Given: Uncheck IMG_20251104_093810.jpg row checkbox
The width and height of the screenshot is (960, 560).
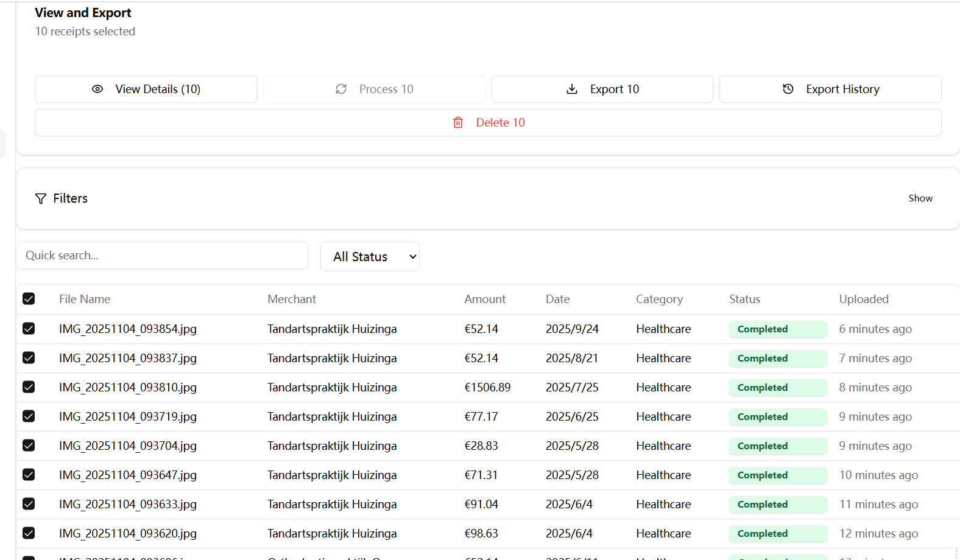Looking at the screenshot, I should point(29,387).
